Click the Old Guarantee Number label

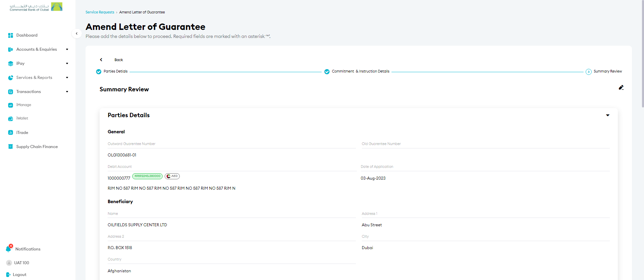[381, 144]
